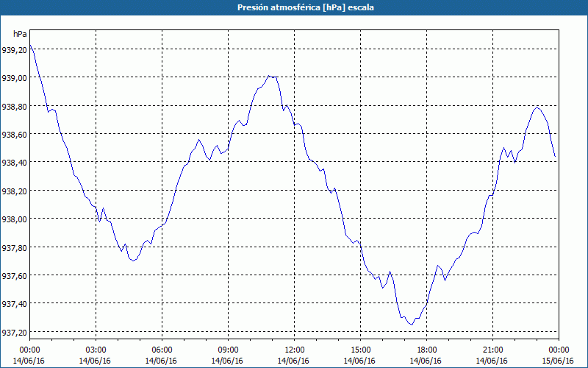
Task: Select the 21:00 time axis label
Action: point(492,350)
